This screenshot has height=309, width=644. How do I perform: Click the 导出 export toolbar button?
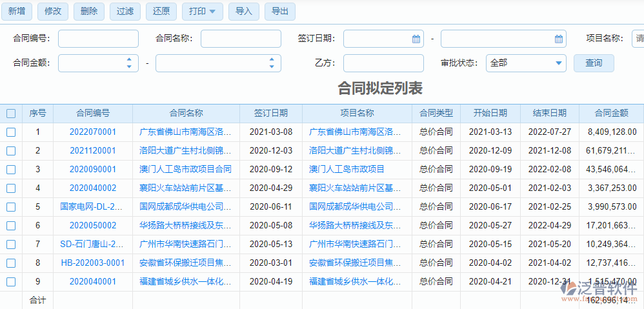280,11
